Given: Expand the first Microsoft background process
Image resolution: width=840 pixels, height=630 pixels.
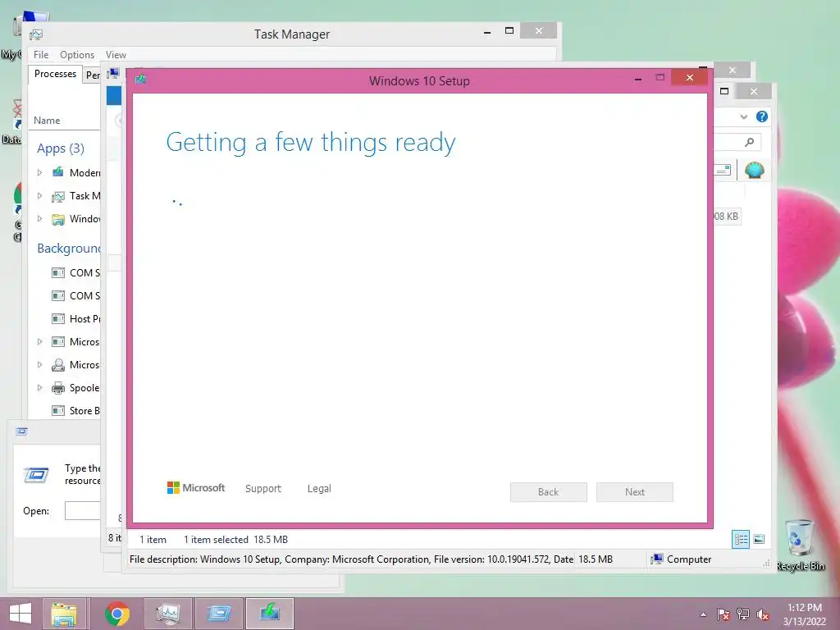Looking at the screenshot, I should coord(39,342).
